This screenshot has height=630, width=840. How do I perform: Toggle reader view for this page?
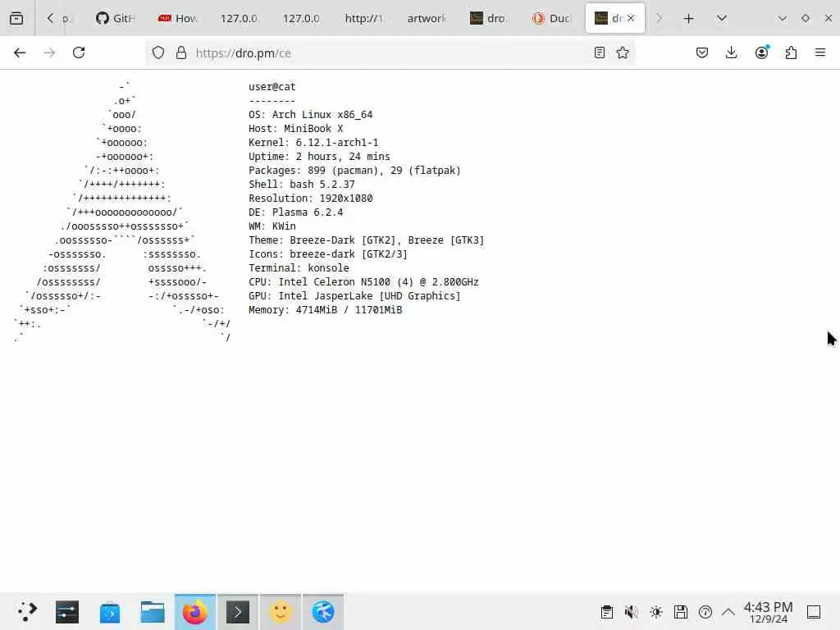[600, 52]
